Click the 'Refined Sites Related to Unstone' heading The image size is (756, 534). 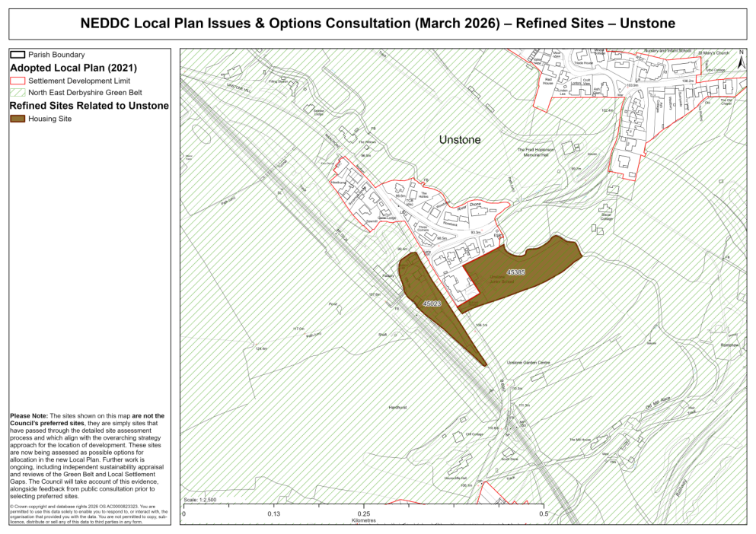coord(89,106)
